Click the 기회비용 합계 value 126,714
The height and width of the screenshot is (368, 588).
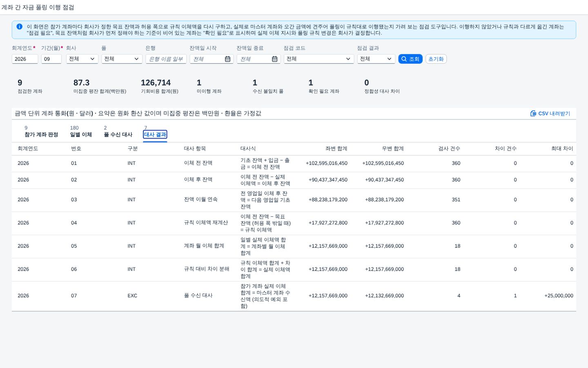pos(156,83)
